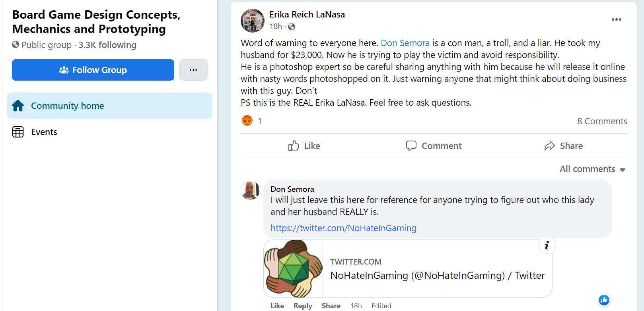Open the Events section
Viewport: 644px width, 311px height.
[44, 132]
